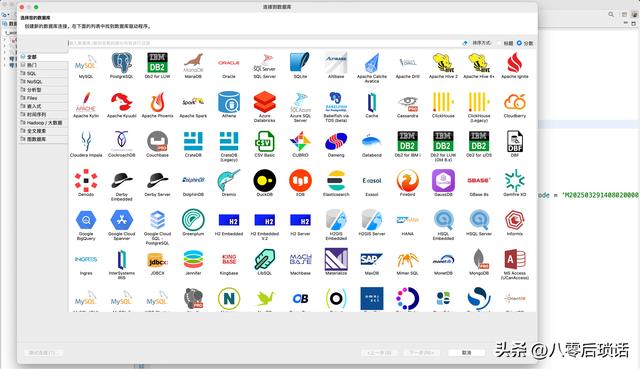
Task: Choose the MongoDB leaf icon
Action: click(x=479, y=260)
